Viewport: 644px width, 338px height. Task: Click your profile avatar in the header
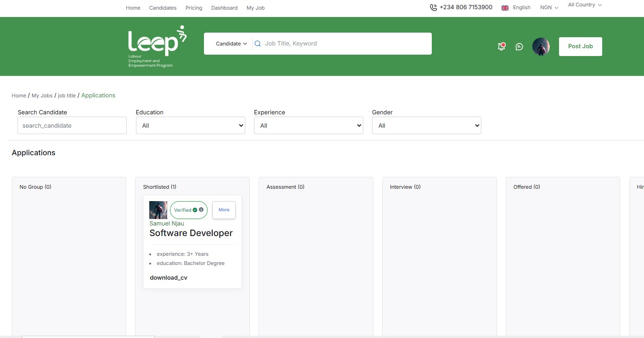click(541, 46)
